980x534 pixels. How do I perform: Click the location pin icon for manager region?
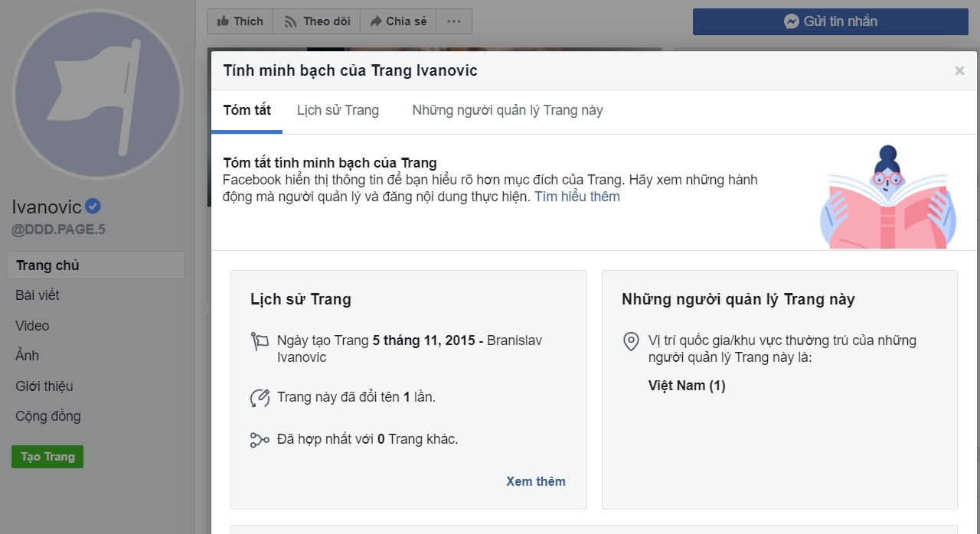coord(630,341)
